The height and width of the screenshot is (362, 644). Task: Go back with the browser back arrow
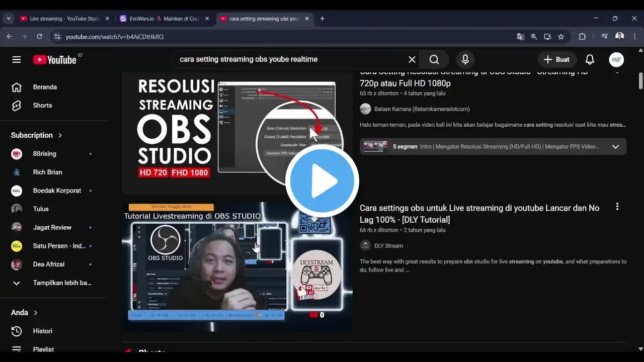9,37
